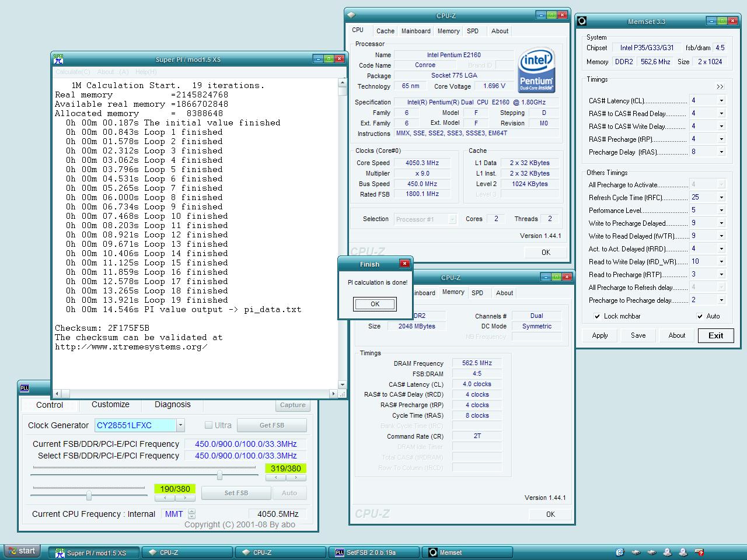Click OK in the top CPU-Z window
747x560 pixels.
(546, 253)
